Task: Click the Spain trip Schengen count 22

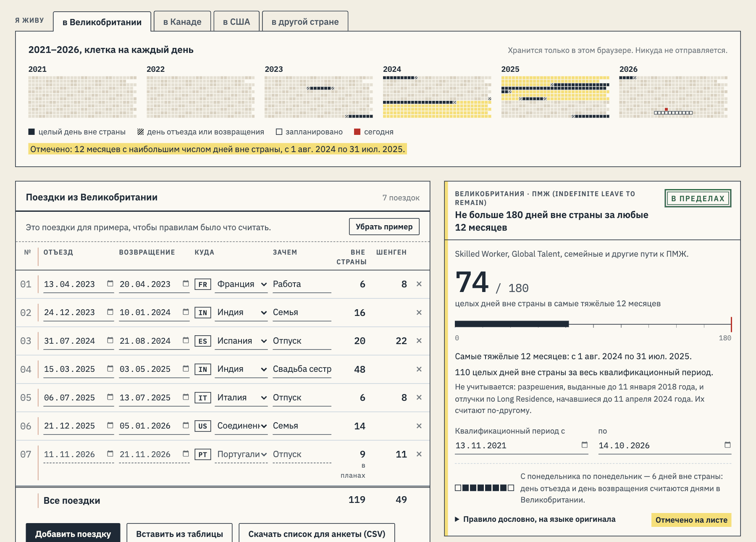Action: (x=401, y=341)
